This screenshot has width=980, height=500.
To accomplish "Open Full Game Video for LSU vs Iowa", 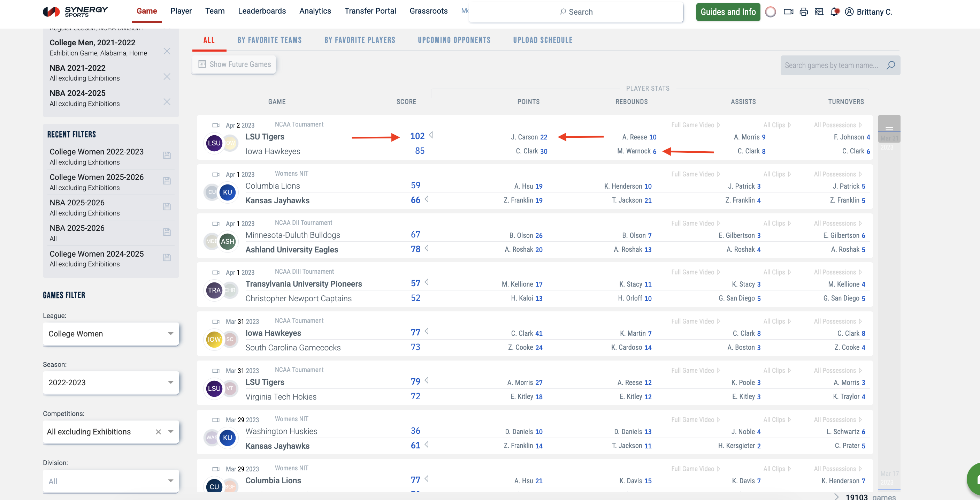I will click(x=695, y=125).
